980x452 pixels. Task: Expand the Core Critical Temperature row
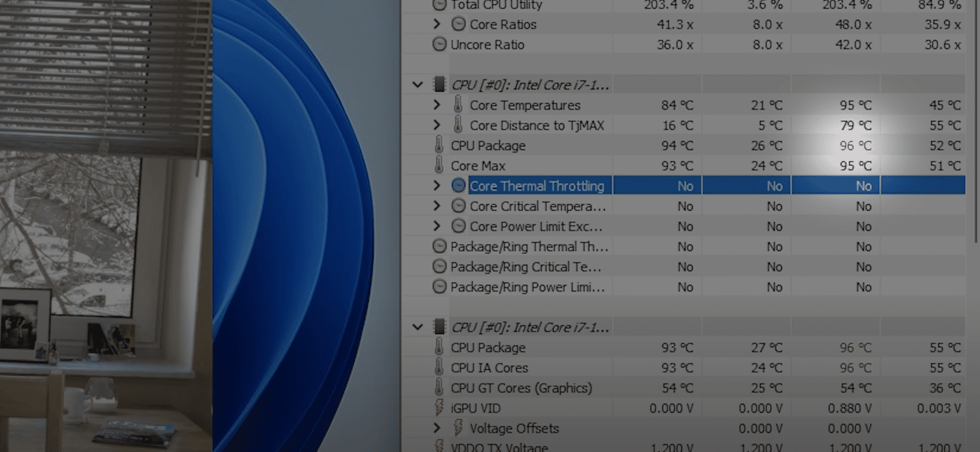(x=436, y=206)
